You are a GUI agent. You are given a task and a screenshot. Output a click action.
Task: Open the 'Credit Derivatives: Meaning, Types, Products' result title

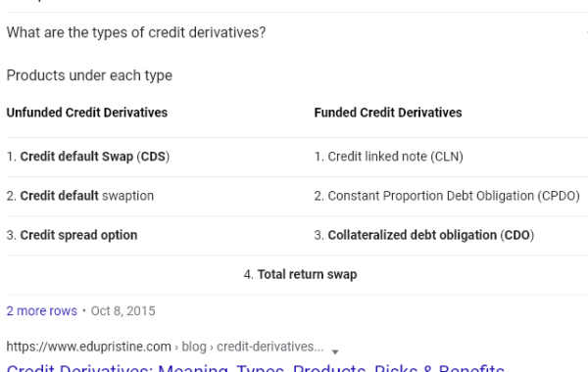[x=256, y=368]
